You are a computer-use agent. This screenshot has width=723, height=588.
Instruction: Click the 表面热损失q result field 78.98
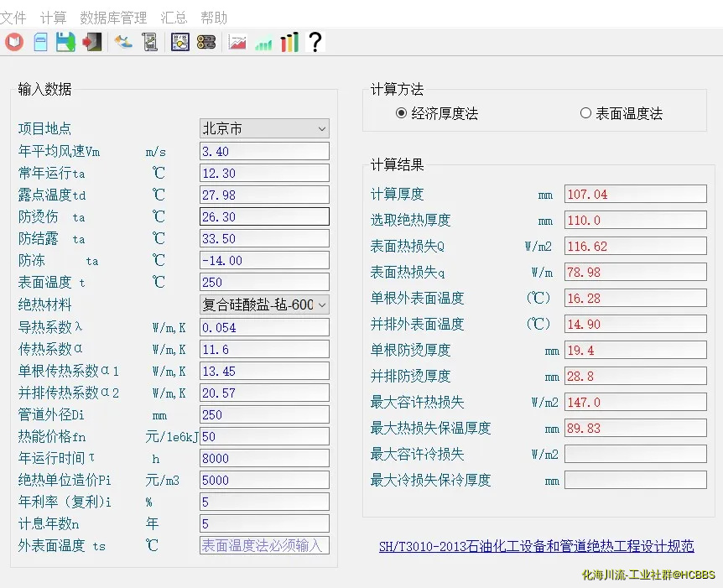636,272
